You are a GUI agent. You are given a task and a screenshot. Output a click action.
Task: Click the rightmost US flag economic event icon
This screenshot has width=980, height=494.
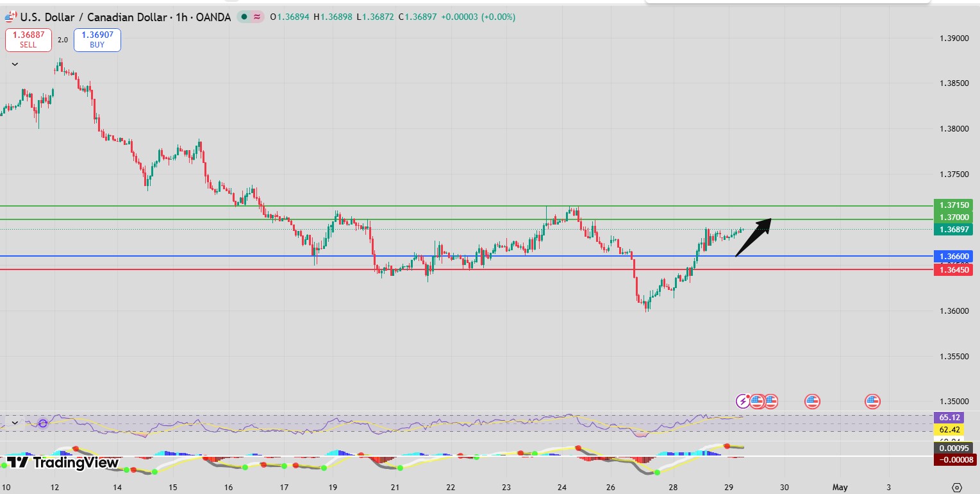point(872,402)
